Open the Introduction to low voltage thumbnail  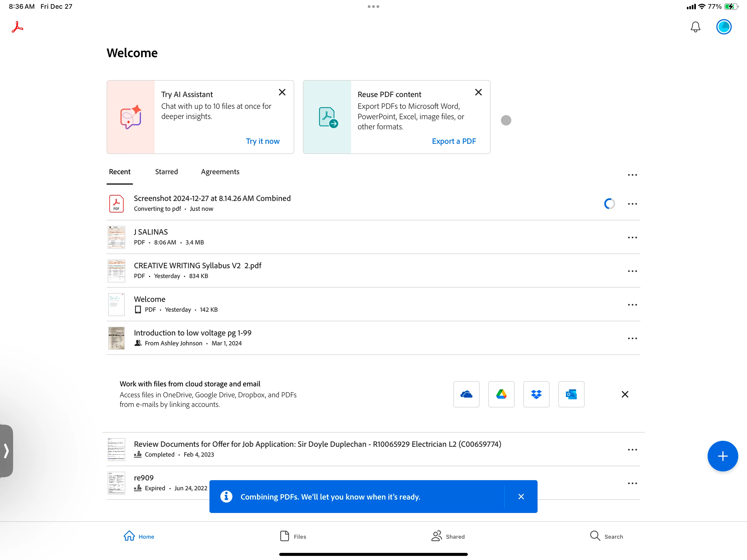[116, 338]
